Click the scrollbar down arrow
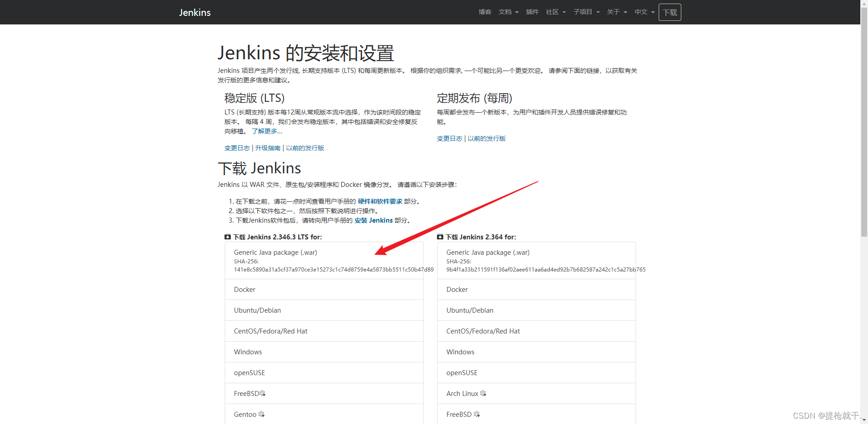The width and height of the screenshot is (868, 424). point(864,420)
